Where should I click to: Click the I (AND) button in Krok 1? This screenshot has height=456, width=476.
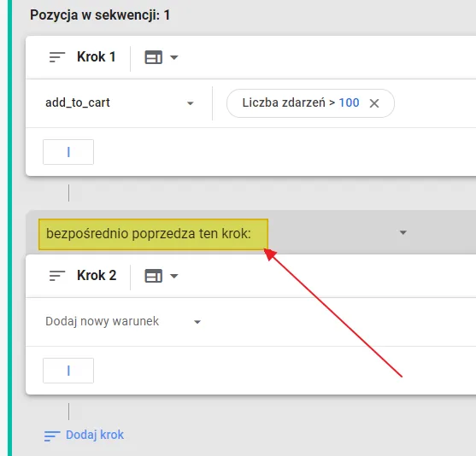click(x=68, y=152)
